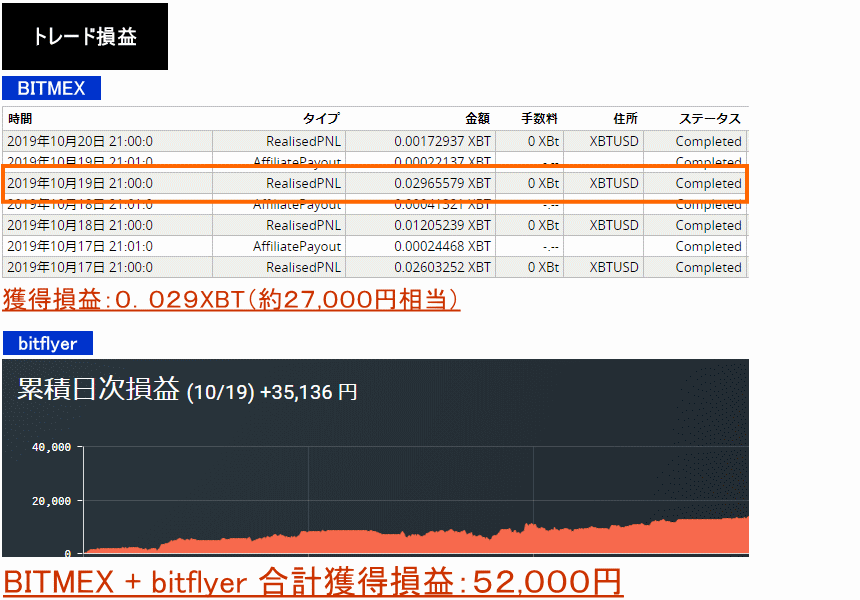The height and width of the screenshot is (600, 860).
Task: Click the 40,000 y-axis label
Action: point(50,447)
